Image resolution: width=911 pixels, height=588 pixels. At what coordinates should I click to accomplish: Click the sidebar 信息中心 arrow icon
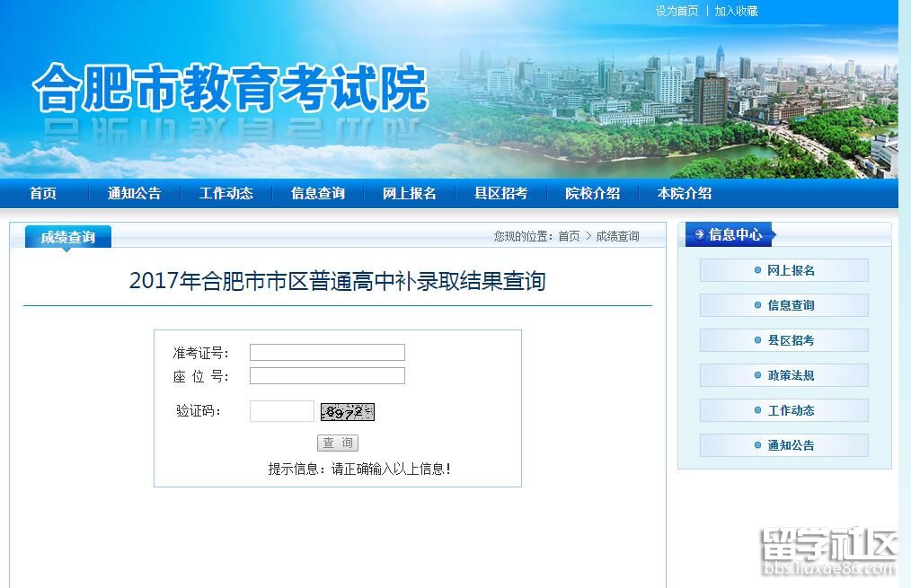pos(700,235)
